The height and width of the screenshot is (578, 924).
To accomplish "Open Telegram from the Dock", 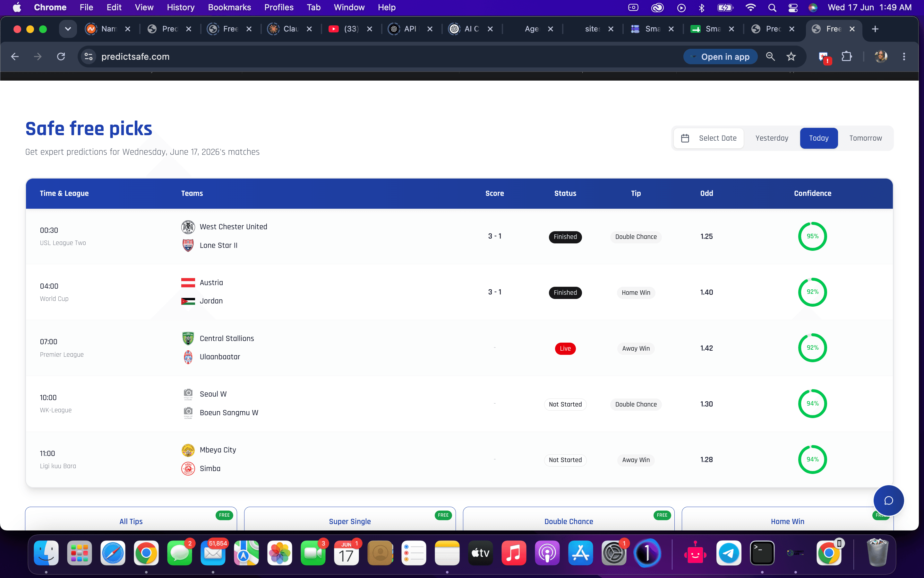I will point(729,553).
